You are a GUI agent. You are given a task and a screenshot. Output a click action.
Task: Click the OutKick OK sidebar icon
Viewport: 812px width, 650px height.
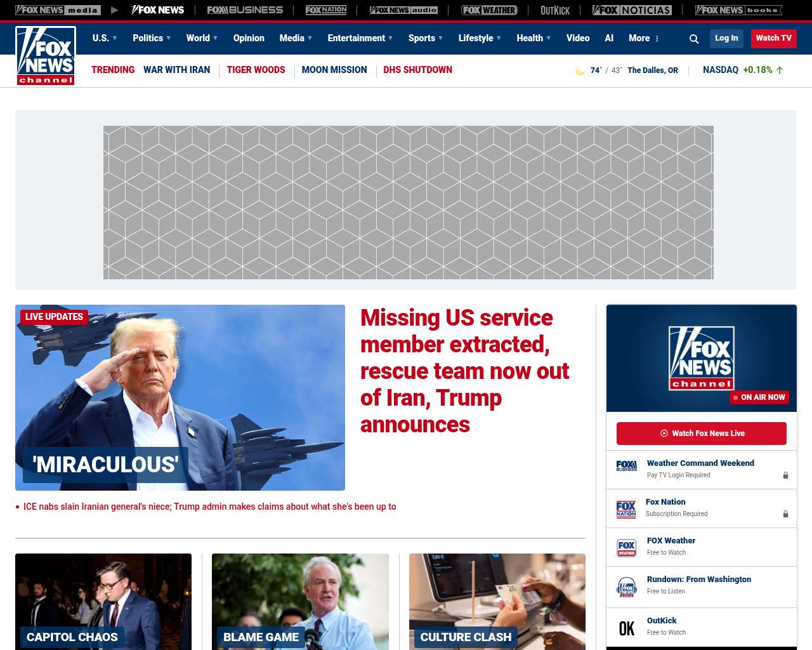point(627,628)
